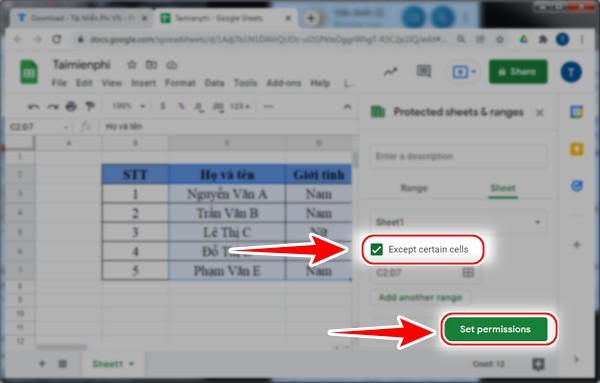The image size is (600, 383).
Task: Open the 123 more formats dropdown
Action: point(240,106)
